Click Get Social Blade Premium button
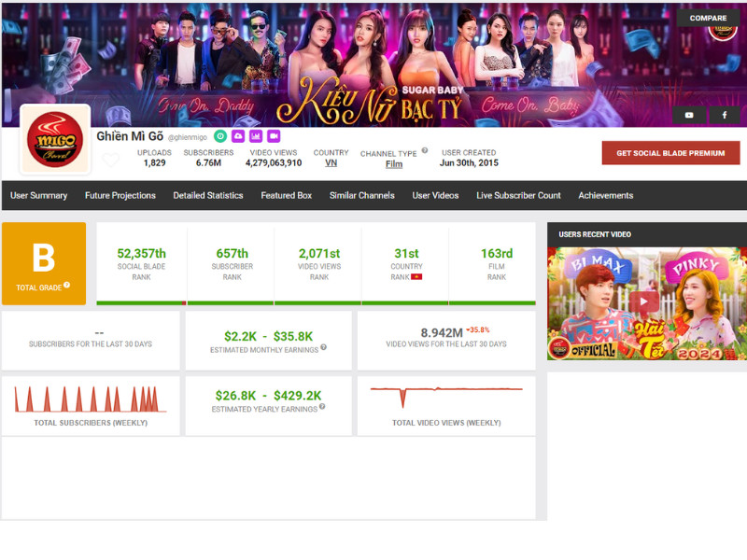The height and width of the screenshot is (560, 747). (x=670, y=153)
